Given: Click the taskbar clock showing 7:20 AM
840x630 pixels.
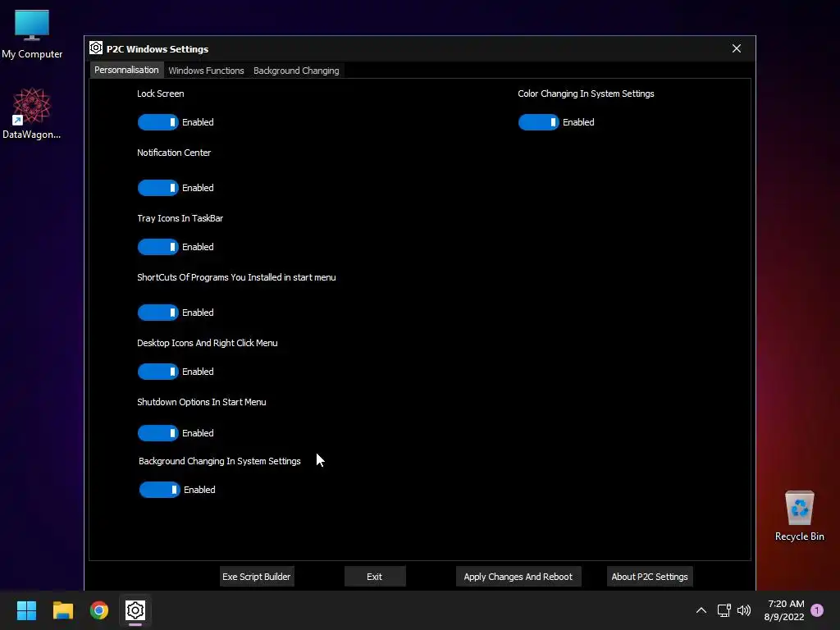Looking at the screenshot, I should coord(784,610).
